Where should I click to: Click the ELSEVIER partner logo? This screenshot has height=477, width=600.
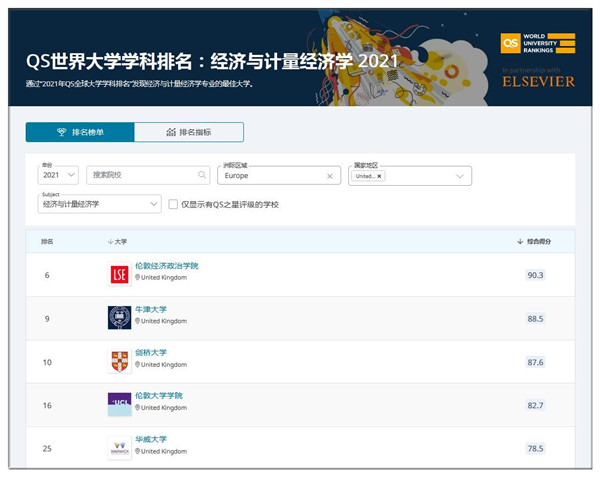coord(538,81)
